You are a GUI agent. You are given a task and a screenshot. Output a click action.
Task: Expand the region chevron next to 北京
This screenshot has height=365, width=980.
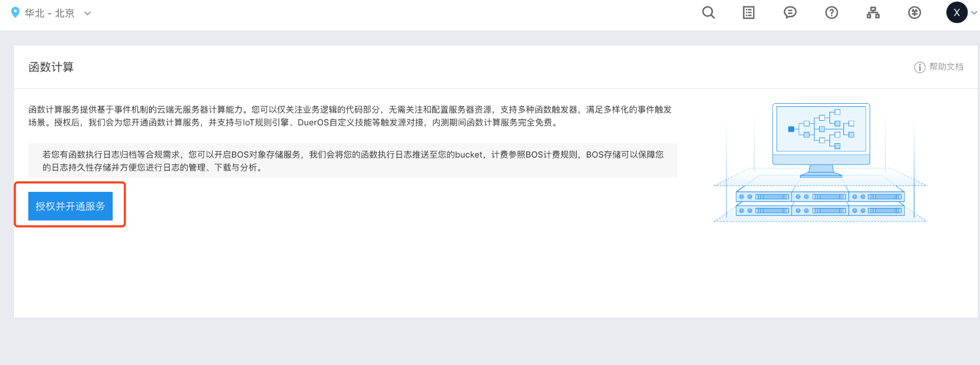tap(88, 13)
